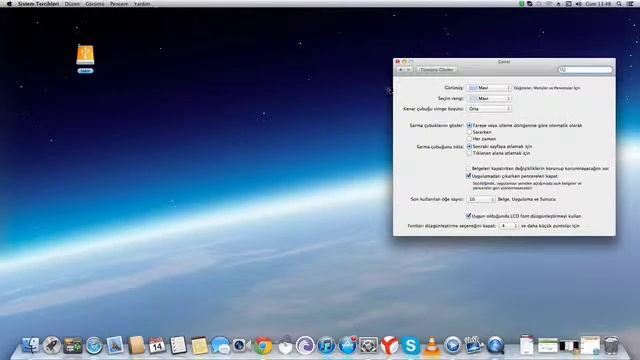Image resolution: width=640 pixels, height=360 pixels.
Task: Launch VLC traffic cone icon
Action: click(432, 345)
